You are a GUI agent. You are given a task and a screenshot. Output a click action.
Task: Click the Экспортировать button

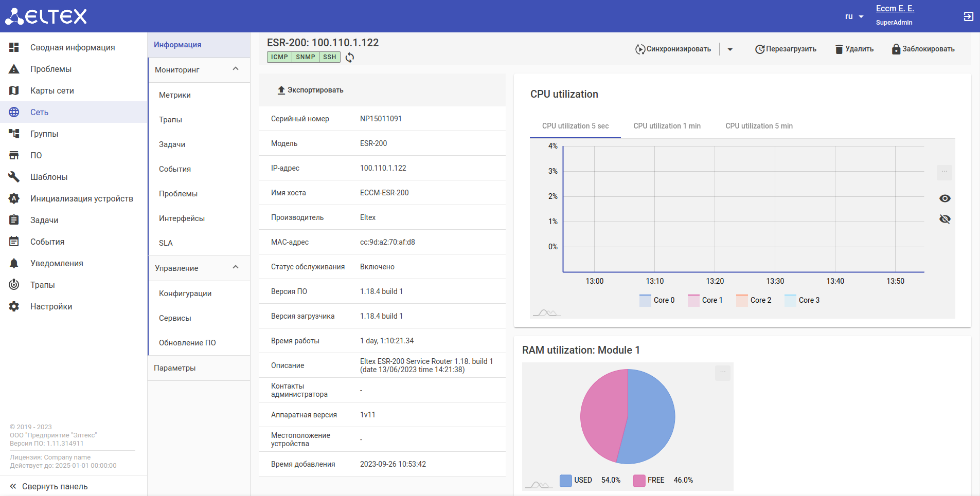point(310,90)
